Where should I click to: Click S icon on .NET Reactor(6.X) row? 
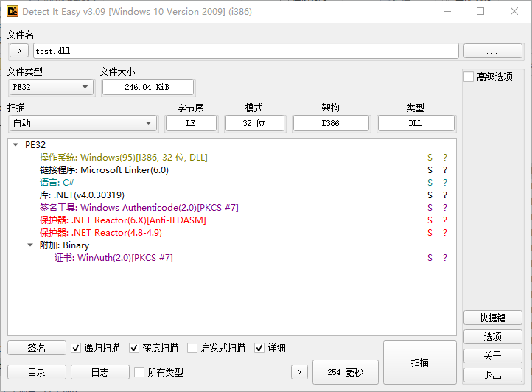click(x=430, y=220)
